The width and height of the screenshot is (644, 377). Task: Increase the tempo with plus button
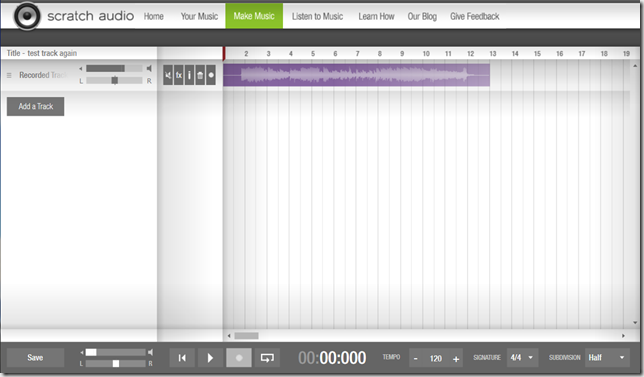coord(456,359)
